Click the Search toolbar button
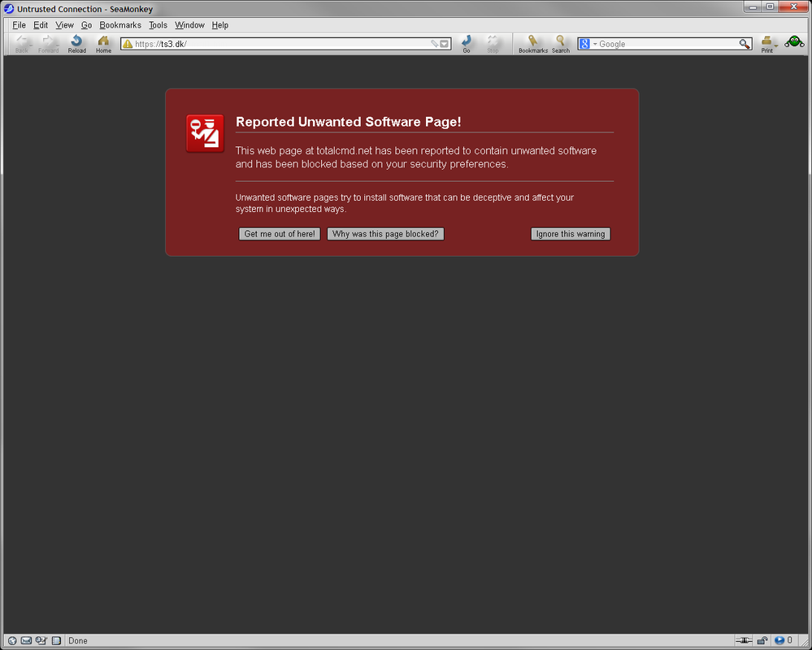 [x=560, y=44]
